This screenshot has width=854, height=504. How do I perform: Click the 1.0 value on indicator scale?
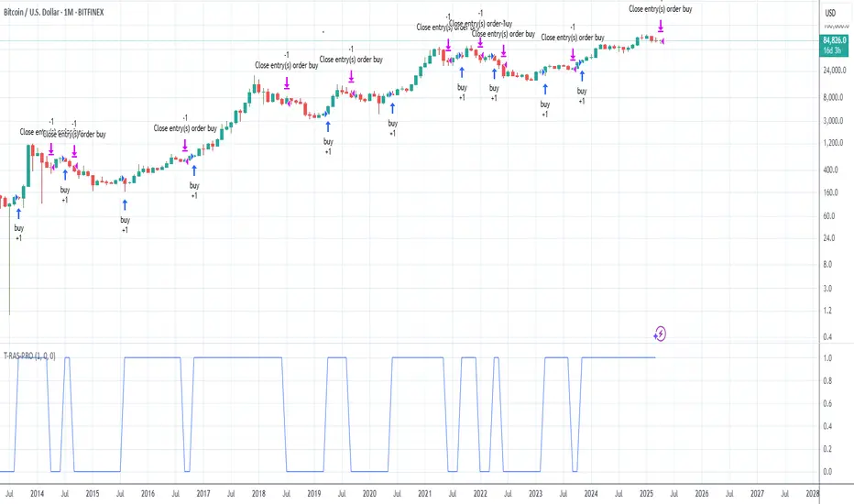point(827,358)
